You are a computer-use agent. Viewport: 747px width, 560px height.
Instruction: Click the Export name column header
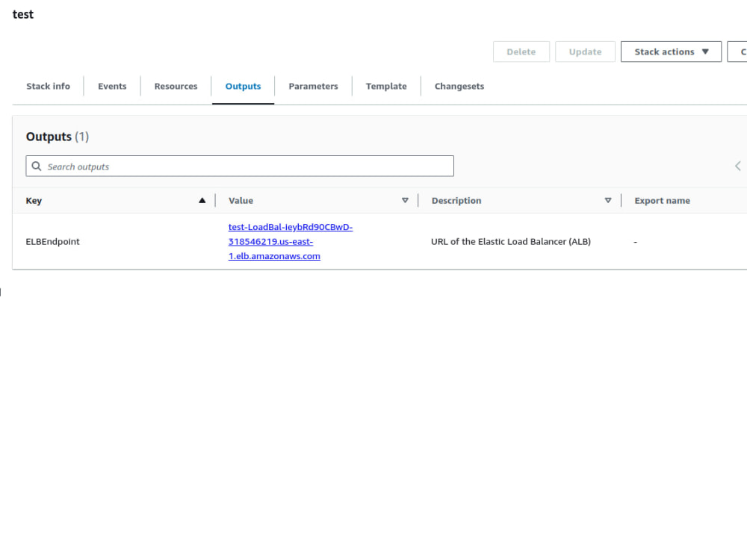pyautogui.click(x=662, y=200)
